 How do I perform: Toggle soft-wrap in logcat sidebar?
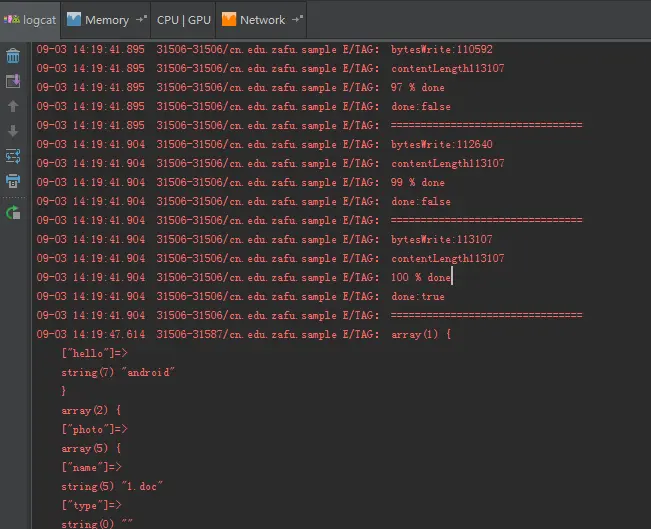(13, 156)
